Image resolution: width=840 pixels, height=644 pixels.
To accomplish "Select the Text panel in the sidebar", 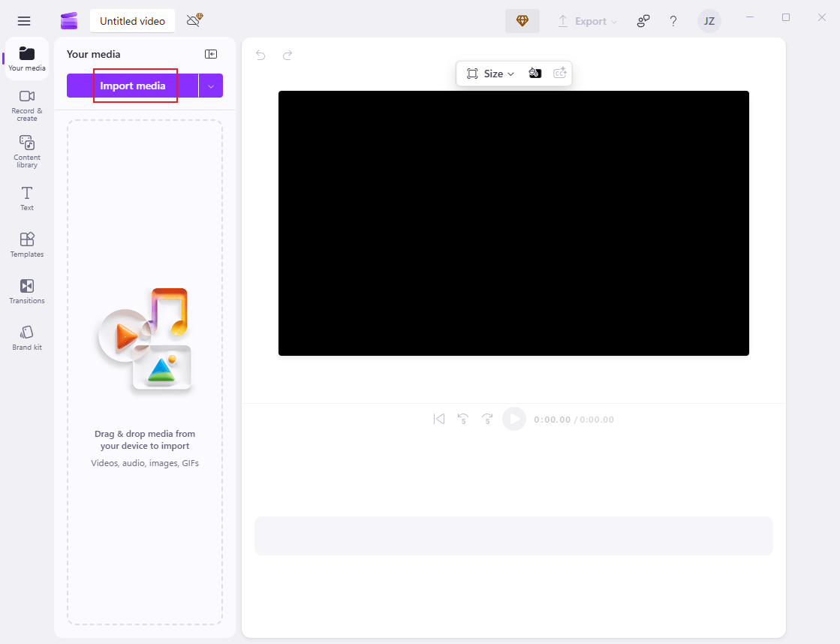I will point(26,197).
